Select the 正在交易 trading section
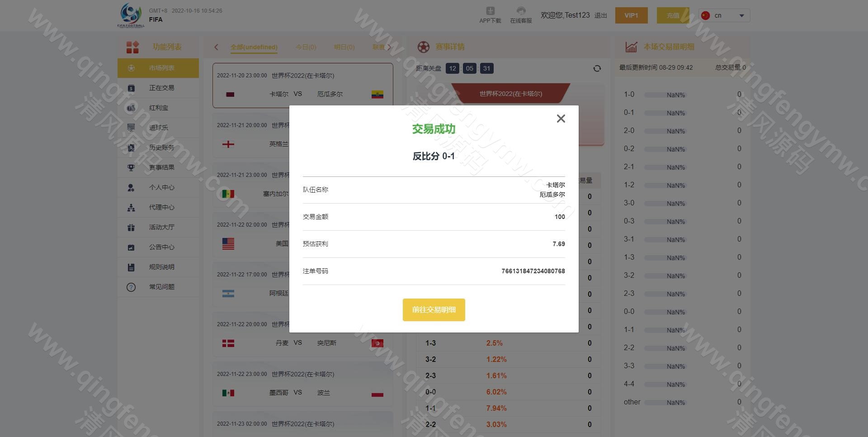Image resolution: width=868 pixels, height=437 pixels. (x=161, y=88)
